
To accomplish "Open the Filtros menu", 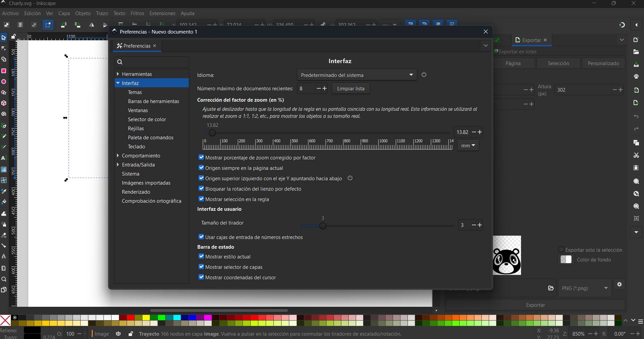I will pos(137,13).
